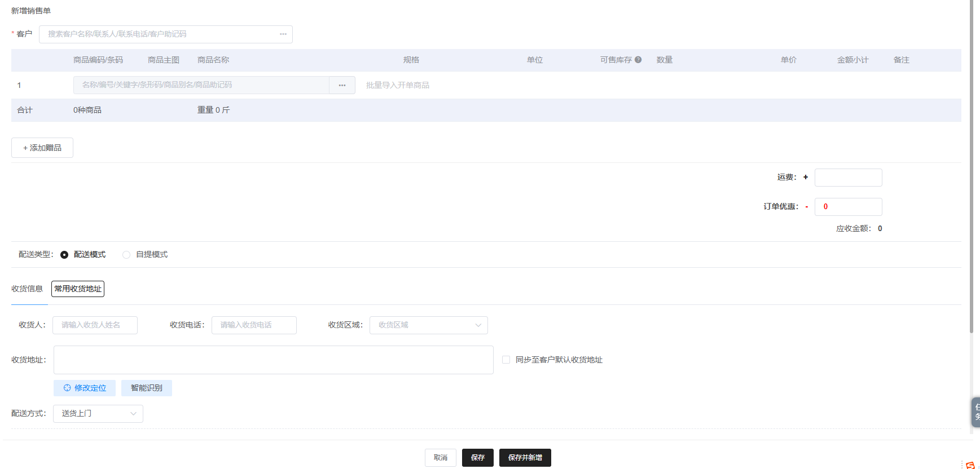The height and width of the screenshot is (469, 980).
Task: Open the floating side widget on right edge
Action: tap(975, 412)
